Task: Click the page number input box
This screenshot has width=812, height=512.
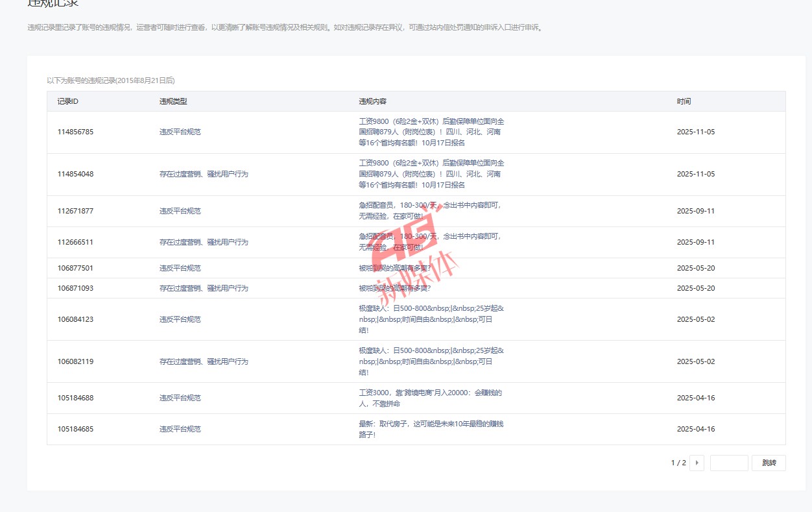Action: click(729, 463)
